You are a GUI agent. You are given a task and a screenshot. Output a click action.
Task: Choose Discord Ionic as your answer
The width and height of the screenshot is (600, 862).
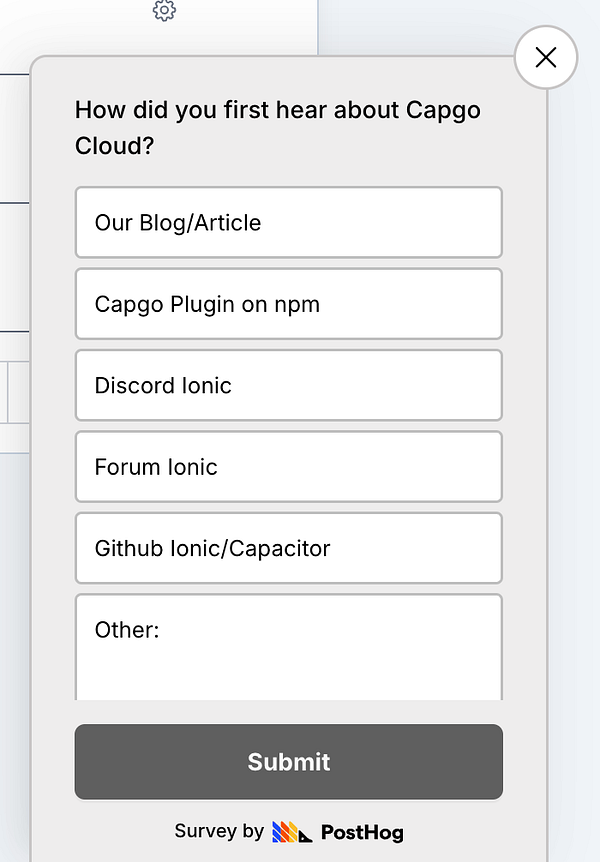(288, 385)
